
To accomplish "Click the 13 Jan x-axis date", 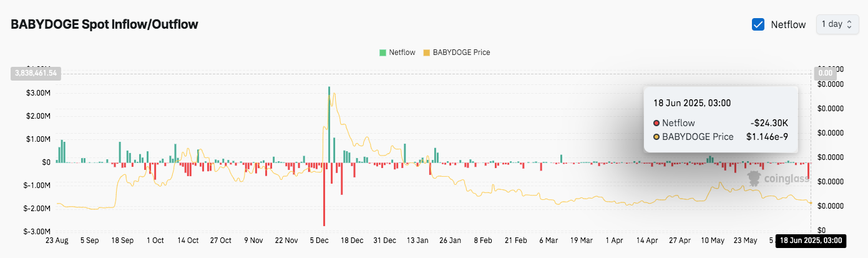I will click(x=418, y=240).
